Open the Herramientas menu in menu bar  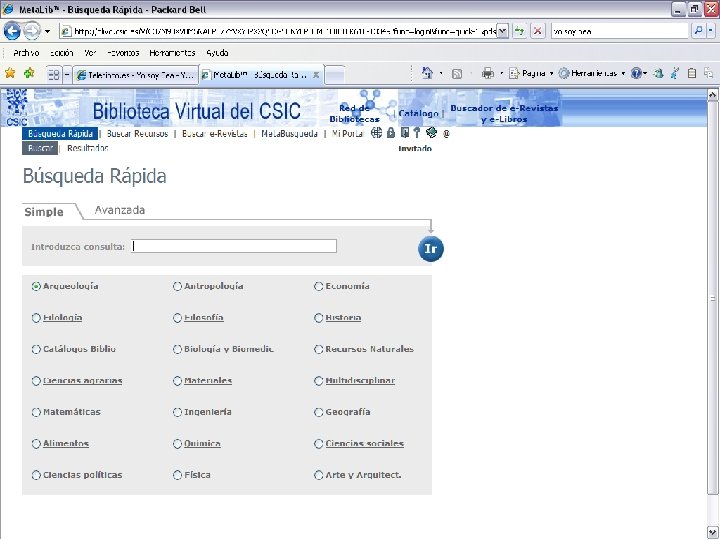(x=172, y=53)
